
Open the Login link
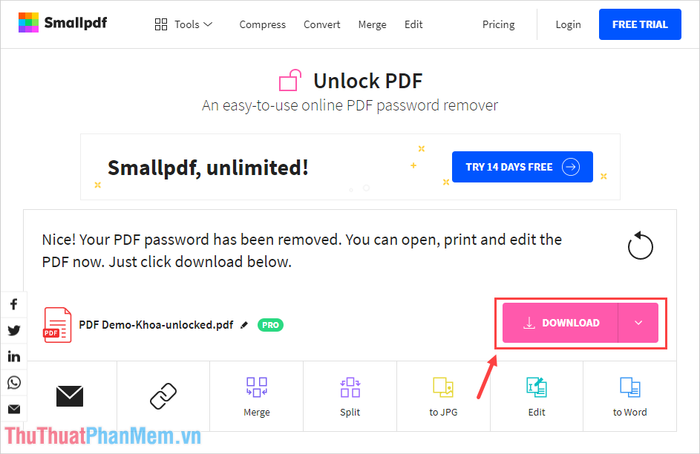pyautogui.click(x=568, y=25)
